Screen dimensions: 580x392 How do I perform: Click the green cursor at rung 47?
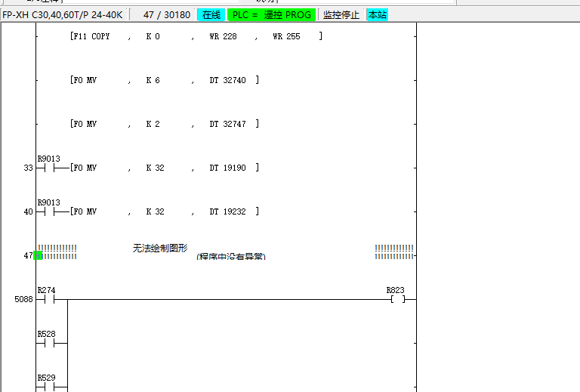pyautogui.click(x=38, y=256)
